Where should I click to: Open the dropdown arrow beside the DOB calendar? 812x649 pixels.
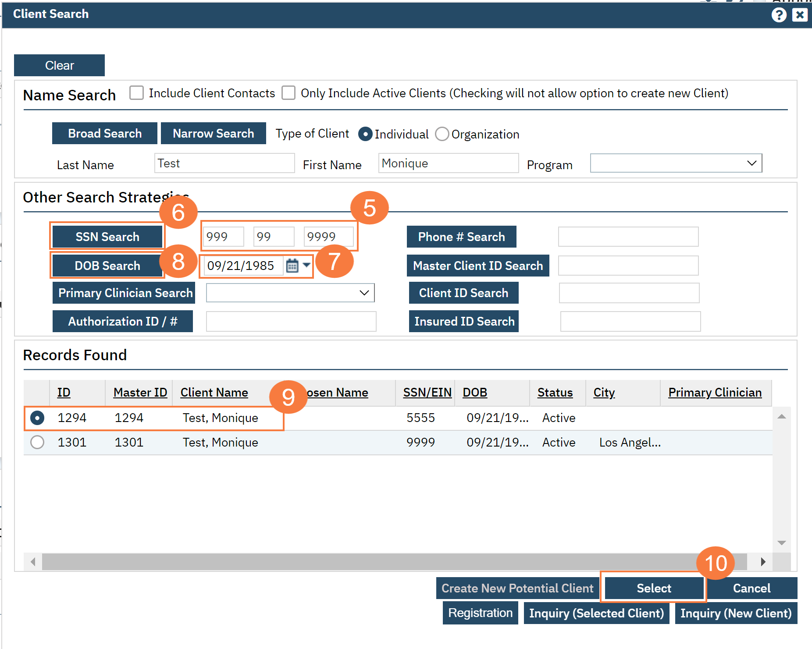pos(307,265)
